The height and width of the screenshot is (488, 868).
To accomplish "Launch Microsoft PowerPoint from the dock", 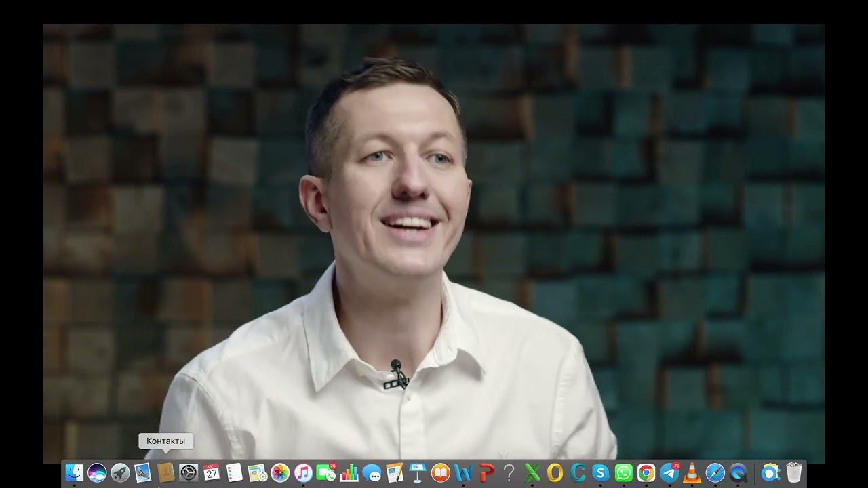I will click(x=486, y=472).
